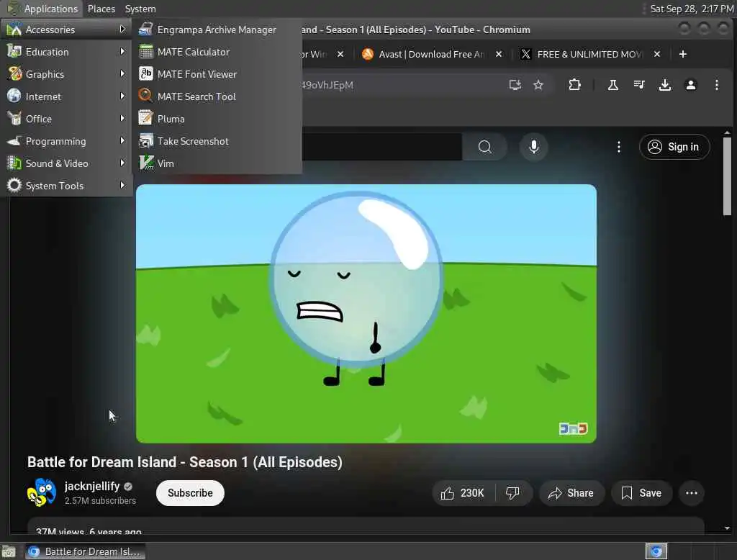Screen dimensions: 737x560
Task: Select Take Screenshot entry
Action: pos(217,141)
